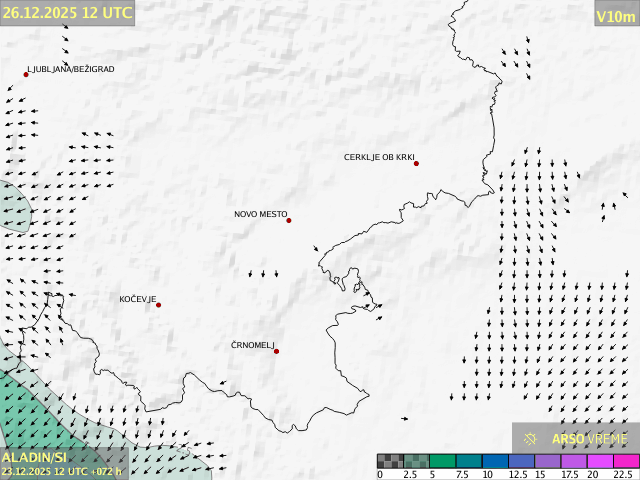Select the green 5 m/s legend swatch
Viewport: 640px width, 480px height.
tap(442, 461)
